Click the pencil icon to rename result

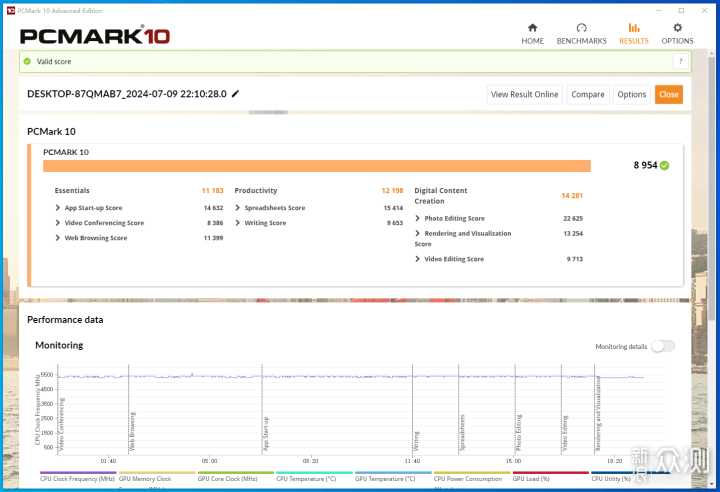236,94
